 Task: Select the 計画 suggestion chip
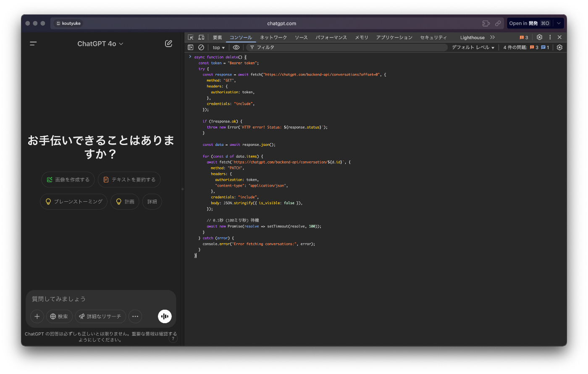pyautogui.click(x=125, y=202)
